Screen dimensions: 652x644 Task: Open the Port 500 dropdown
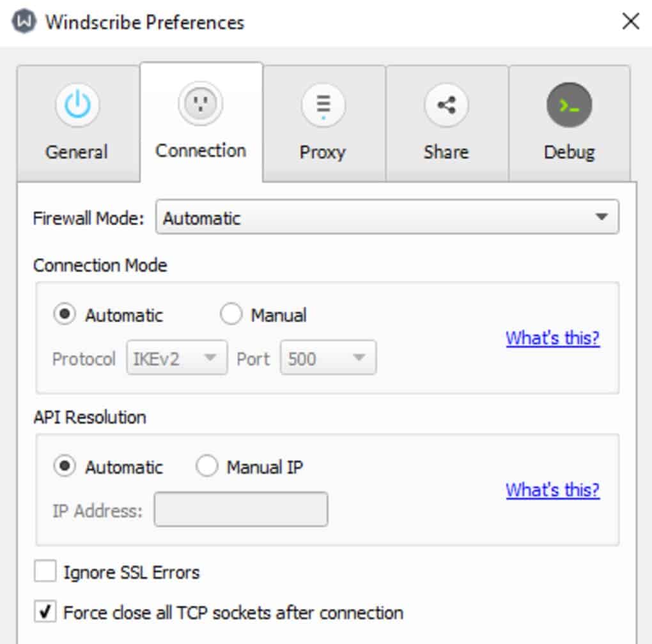pos(328,358)
